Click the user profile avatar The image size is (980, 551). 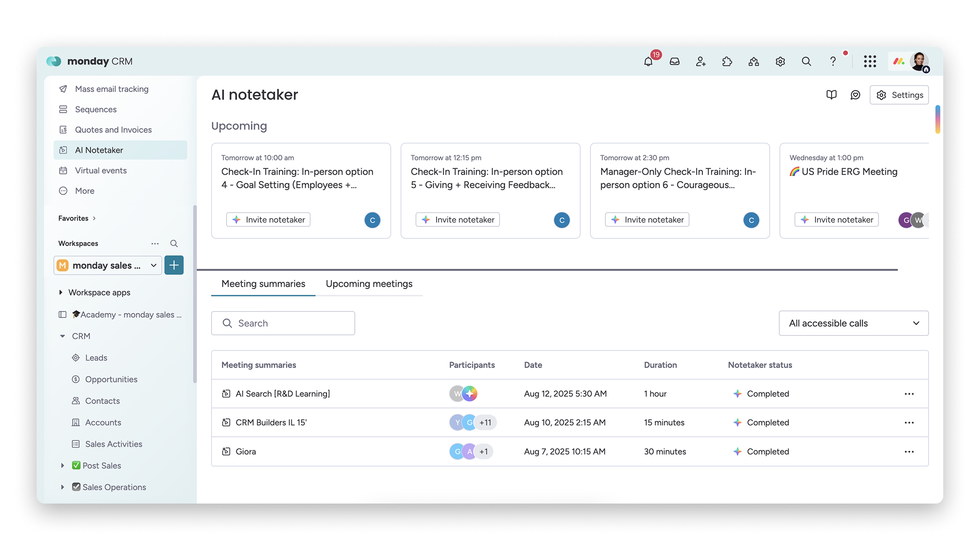pos(920,62)
